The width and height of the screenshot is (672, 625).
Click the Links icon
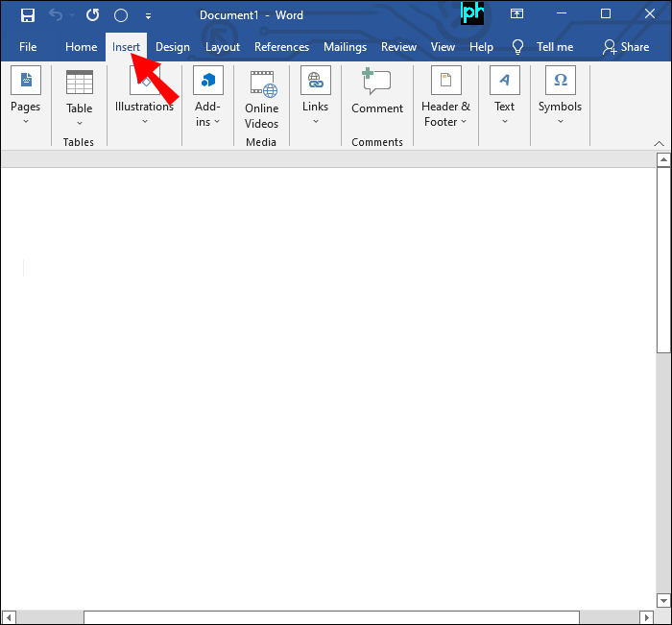[x=316, y=80]
